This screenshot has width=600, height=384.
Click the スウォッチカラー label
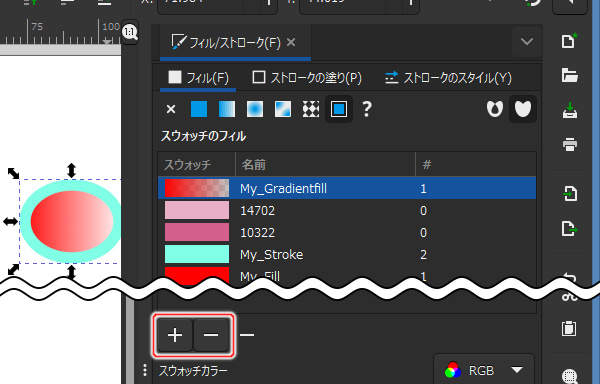coord(193,370)
